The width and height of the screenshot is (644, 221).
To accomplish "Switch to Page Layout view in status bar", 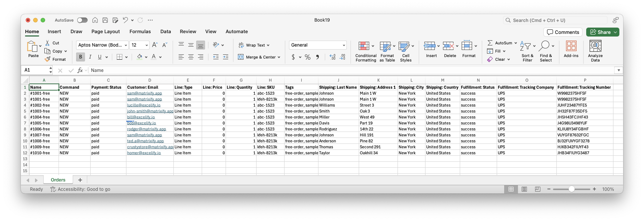I will click(524, 189).
